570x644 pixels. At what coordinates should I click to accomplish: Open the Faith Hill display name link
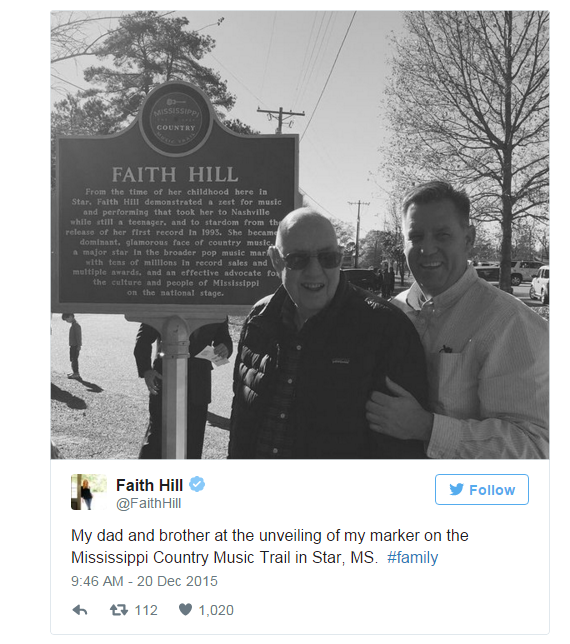149,485
